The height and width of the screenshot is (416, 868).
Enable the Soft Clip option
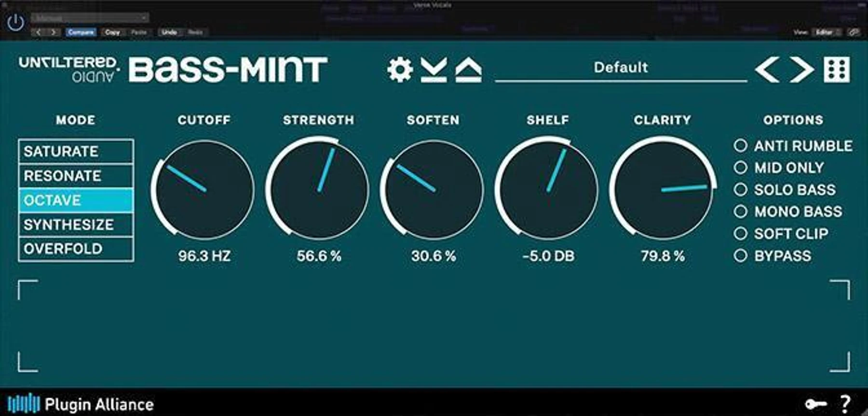[740, 233]
